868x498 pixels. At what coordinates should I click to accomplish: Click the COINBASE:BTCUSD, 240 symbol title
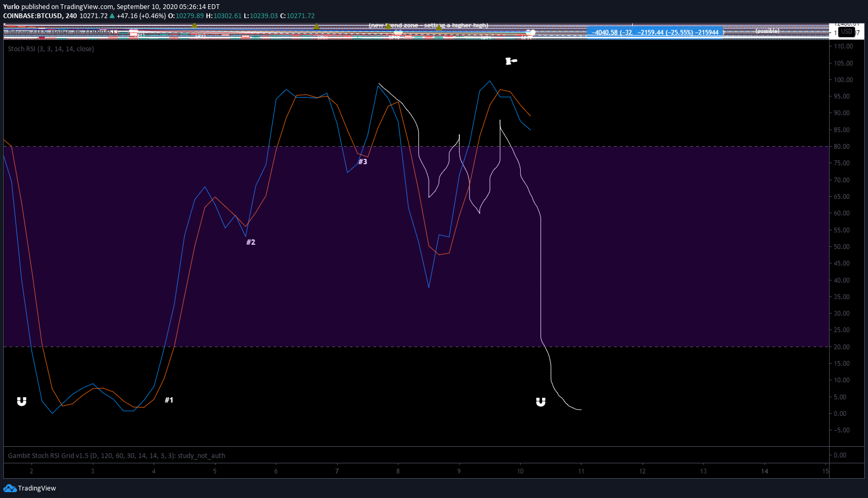point(40,15)
